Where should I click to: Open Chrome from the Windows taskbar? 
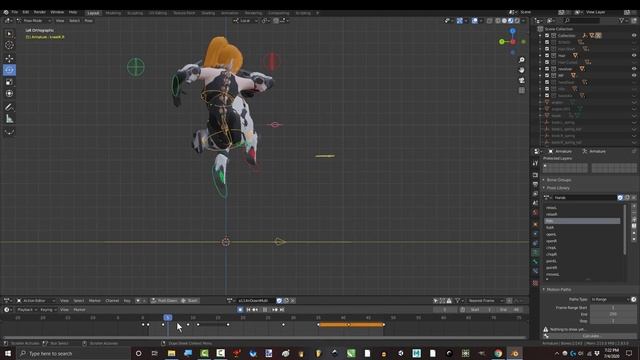498,353
